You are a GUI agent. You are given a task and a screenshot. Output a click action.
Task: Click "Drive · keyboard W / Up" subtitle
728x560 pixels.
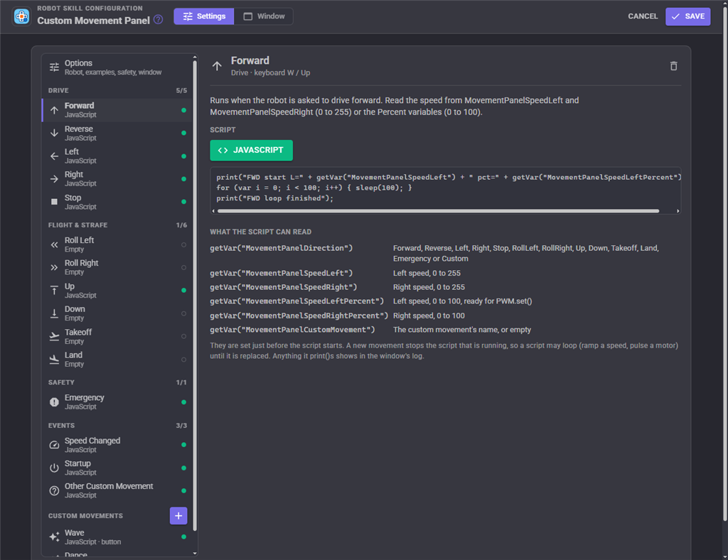click(x=270, y=72)
